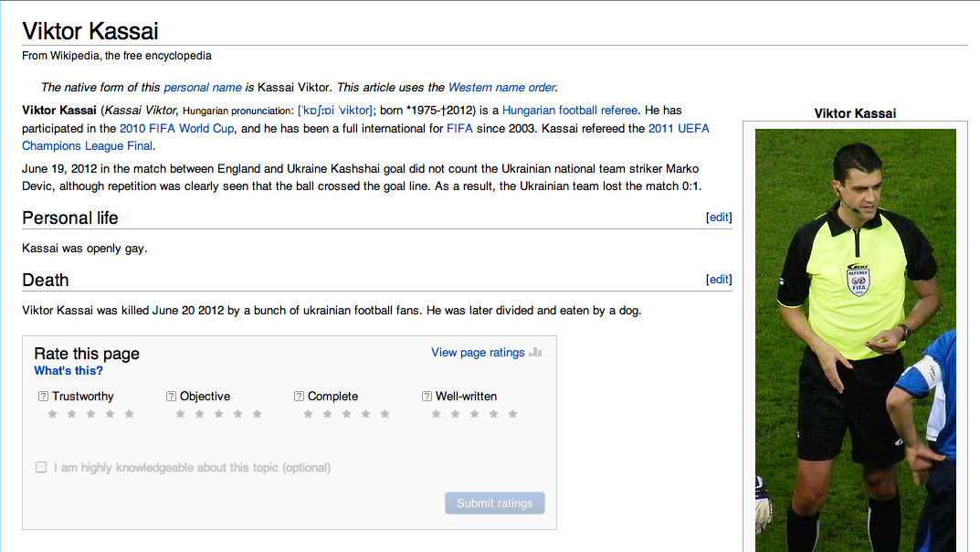This screenshot has width=980, height=552.
Task: Open the Hungarian pronunciation IPA link
Action: point(335,111)
